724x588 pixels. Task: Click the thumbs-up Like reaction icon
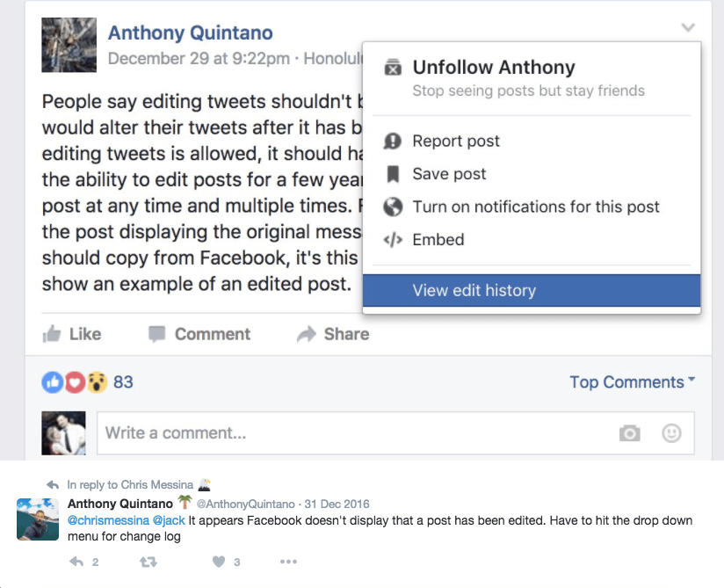pos(52,382)
